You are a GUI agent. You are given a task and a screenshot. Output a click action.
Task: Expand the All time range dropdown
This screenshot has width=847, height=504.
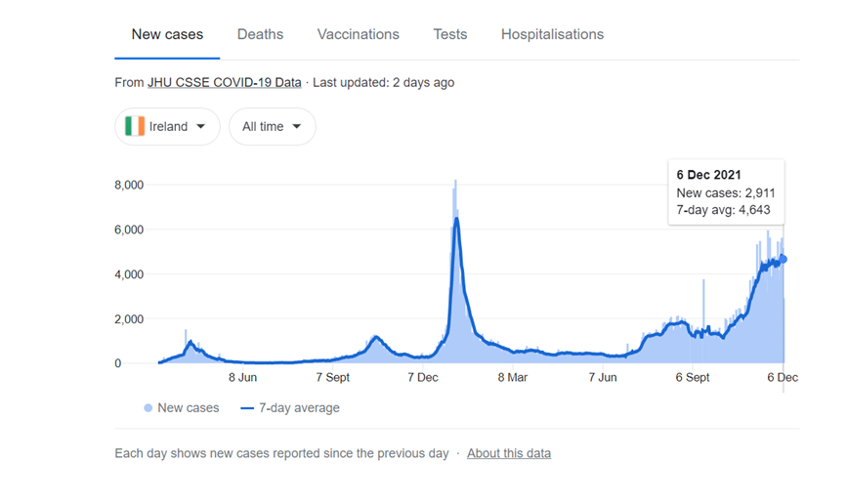tap(272, 126)
